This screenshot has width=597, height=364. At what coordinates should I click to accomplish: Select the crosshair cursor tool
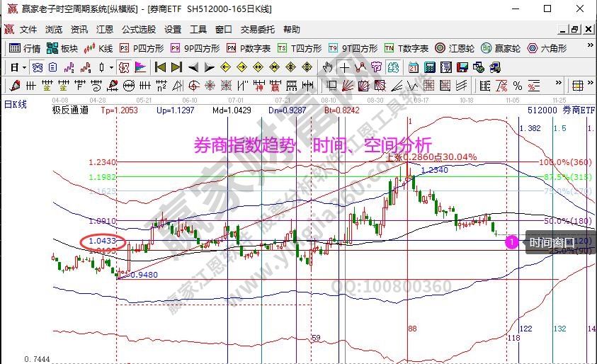pyautogui.click(x=344, y=68)
